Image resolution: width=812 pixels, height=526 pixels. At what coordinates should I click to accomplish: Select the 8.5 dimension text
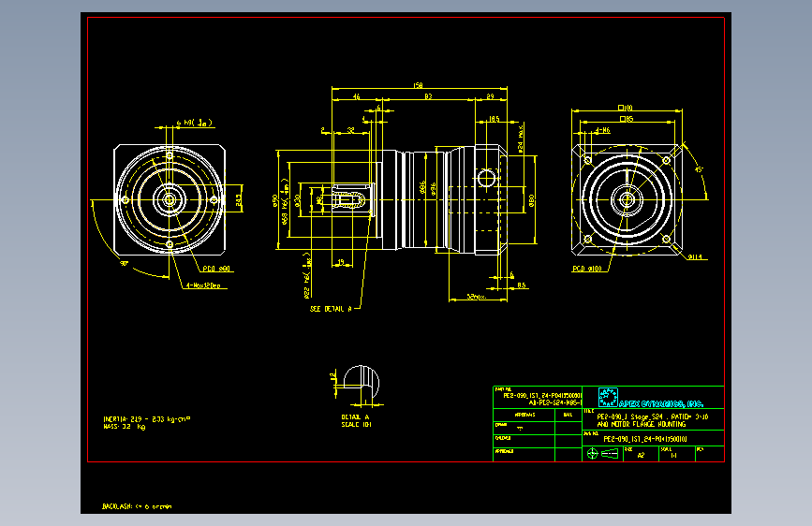pos(521,285)
